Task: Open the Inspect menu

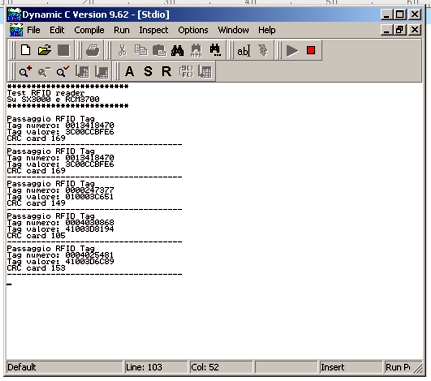Action: pyautogui.click(x=154, y=30)
